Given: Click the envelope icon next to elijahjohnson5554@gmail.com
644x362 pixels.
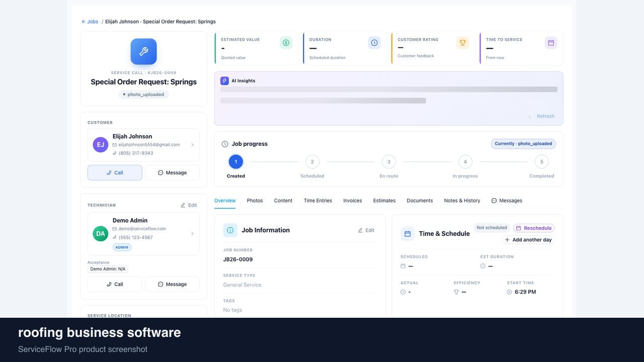Looking at the screenshot, I should pyautogui.click(x=115, y=145).
